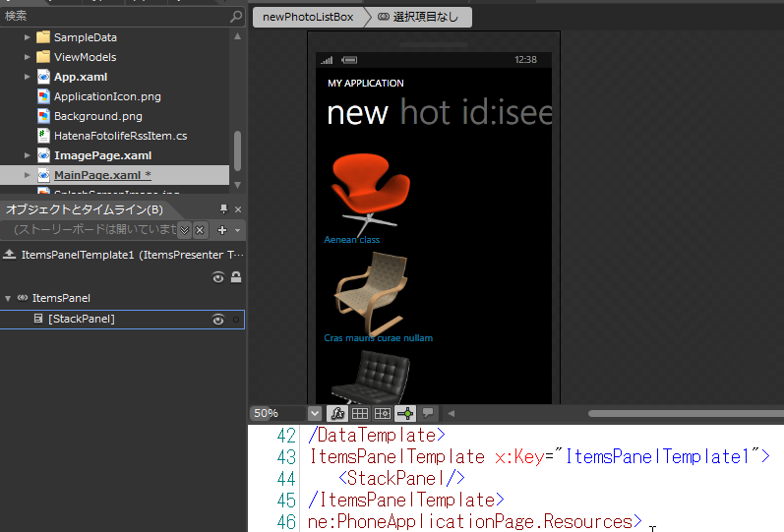The image size is (784, 532).
Task: Select the 'hot' pivot header
Action: (425, 112)
